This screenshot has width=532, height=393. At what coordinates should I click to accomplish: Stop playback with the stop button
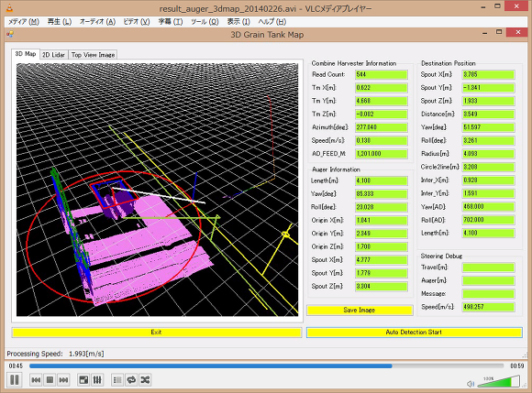point(50,380)
